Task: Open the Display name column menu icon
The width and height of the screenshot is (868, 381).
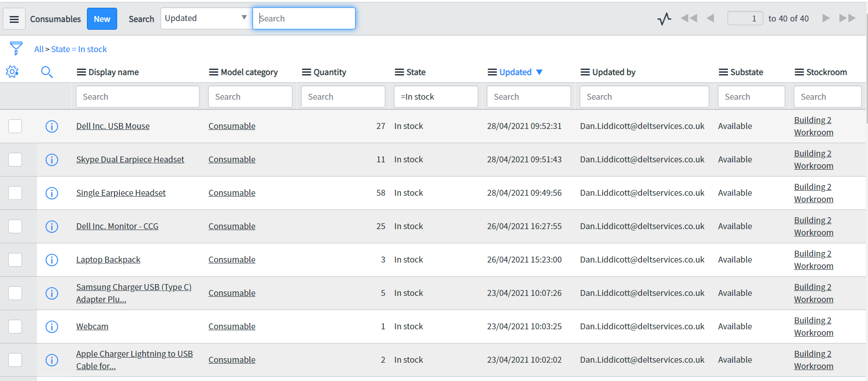Action: [x=81, y=72]
